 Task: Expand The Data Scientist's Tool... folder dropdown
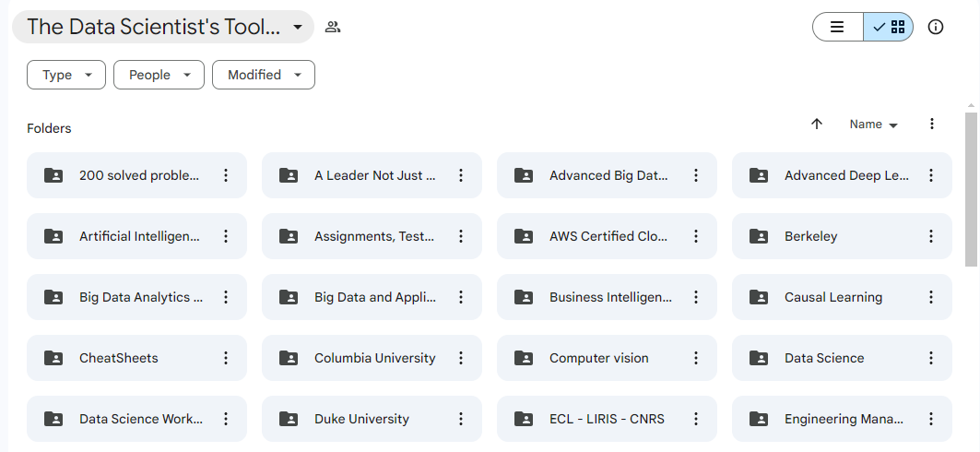click(163, 27)
